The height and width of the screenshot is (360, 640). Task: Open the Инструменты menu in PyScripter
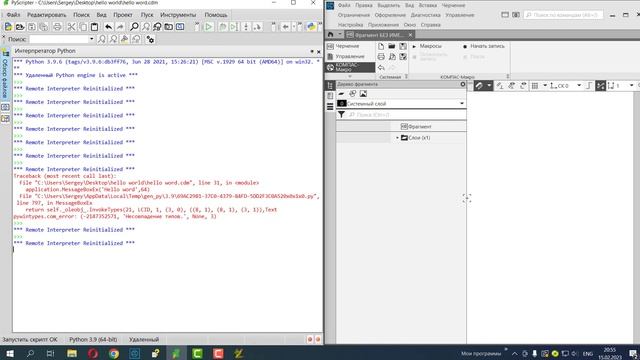tap(178, 15)
